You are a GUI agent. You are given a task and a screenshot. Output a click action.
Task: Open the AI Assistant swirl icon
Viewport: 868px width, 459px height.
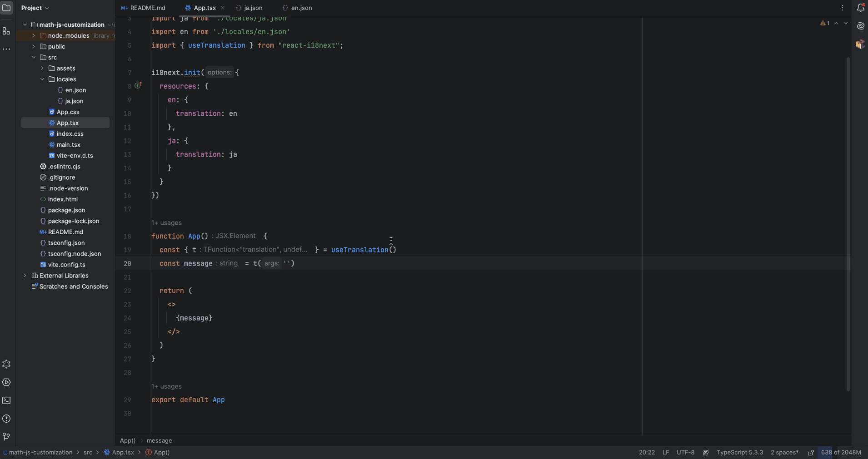[x=860, y=26]
